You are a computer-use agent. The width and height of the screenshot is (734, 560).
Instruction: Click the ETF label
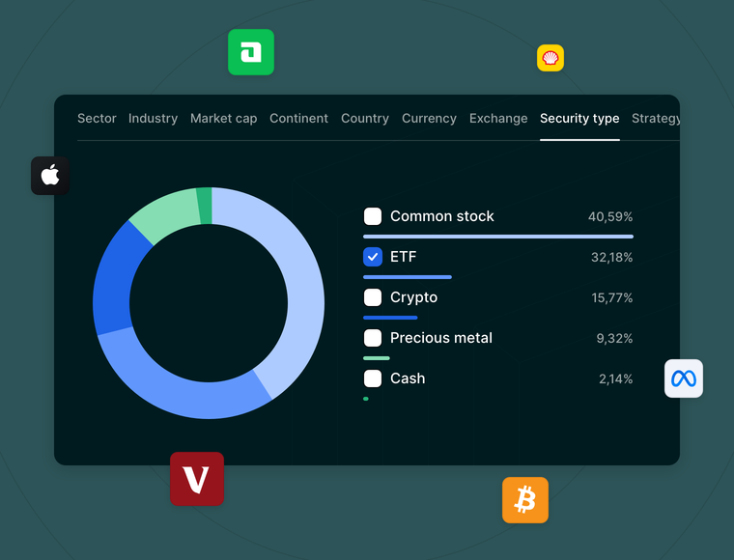pos(403,257)
